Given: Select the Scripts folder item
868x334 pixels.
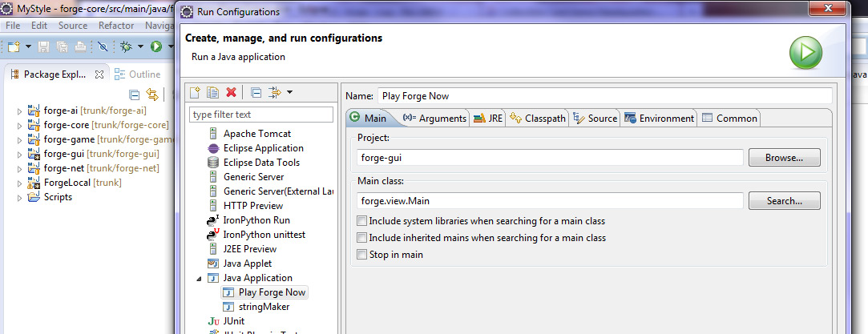Looking at the screenshot, I should 50,197.
